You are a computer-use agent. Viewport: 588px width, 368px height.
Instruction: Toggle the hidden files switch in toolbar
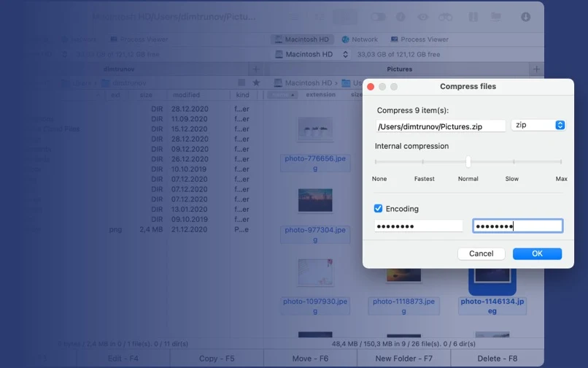[378, 17]
